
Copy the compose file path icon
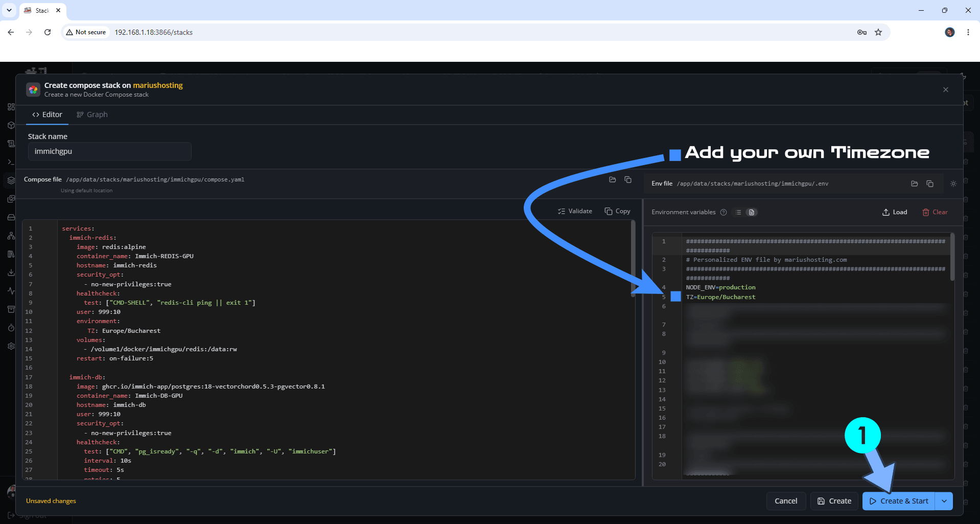click(628, 179)
